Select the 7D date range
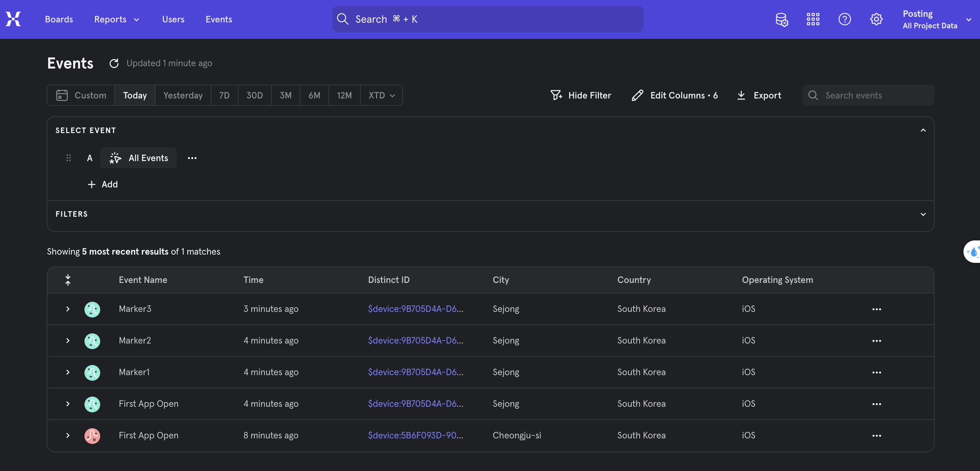This screenshot has height=471, width=980. [224, 96]
